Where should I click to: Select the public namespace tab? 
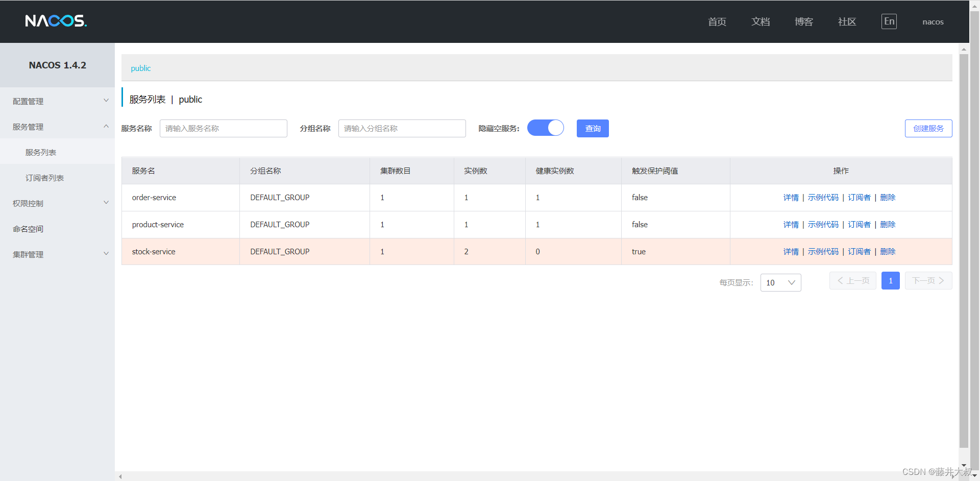click(x=141, y=68)
